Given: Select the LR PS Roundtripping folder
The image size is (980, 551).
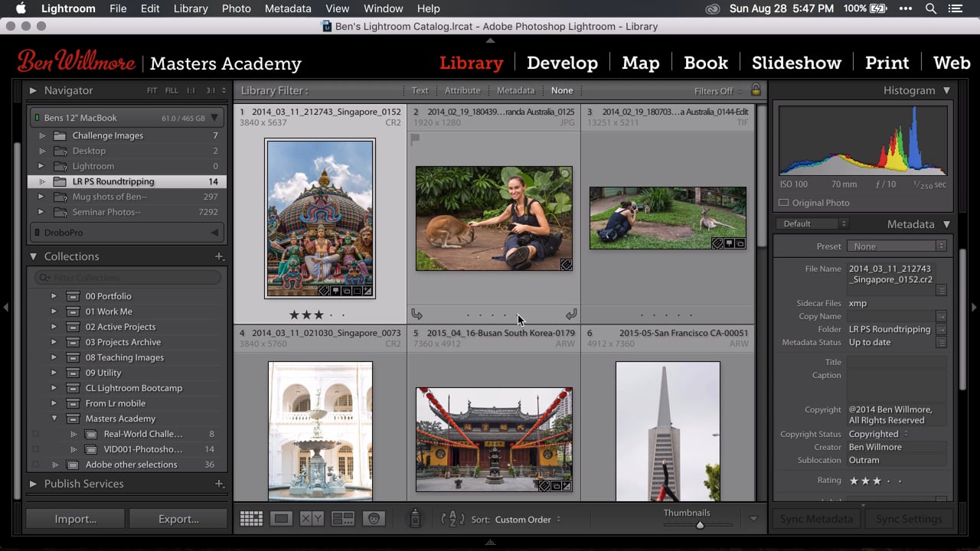Looking at the screenshot, I should pos(127,181).
